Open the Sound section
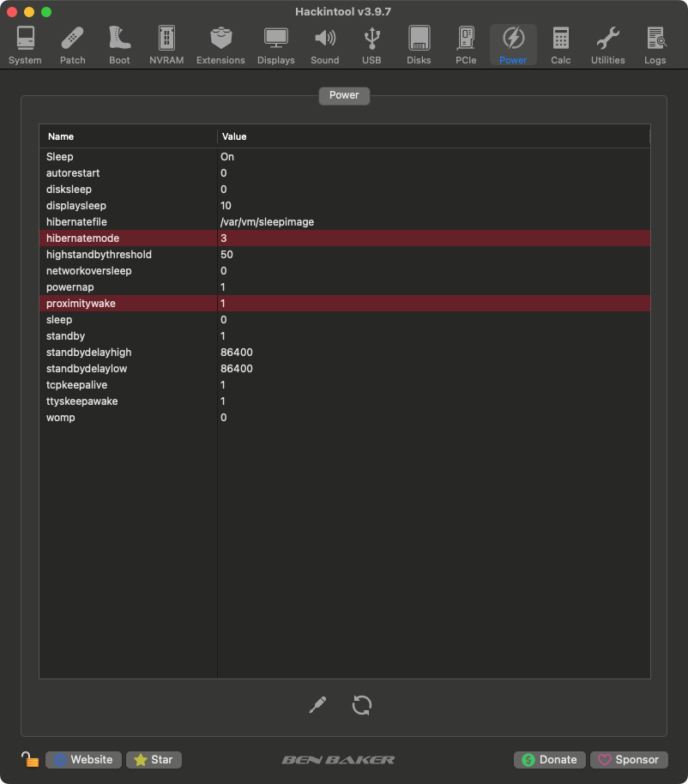The height and width of the screenshot is (784, 688). click(325, 45)
